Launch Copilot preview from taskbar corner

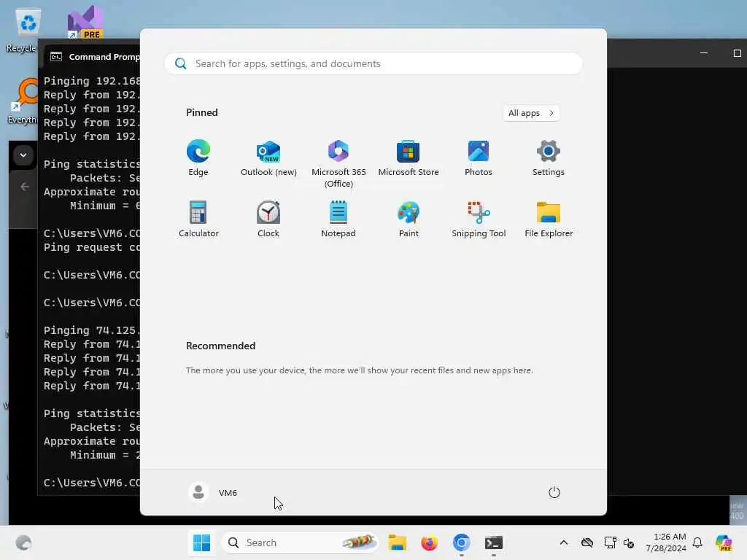pyautogui.click(x=723, y=542)
